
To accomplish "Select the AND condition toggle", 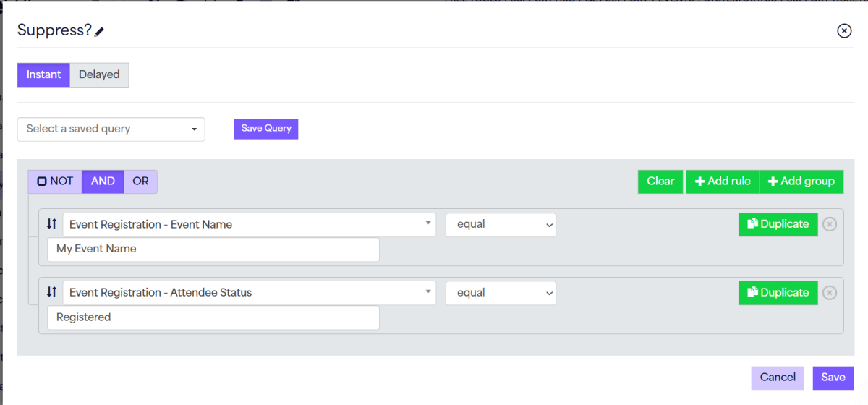I will pos(103,182).
